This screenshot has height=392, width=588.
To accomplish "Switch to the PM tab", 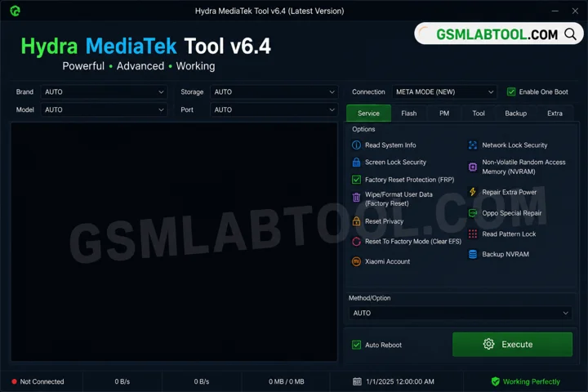I will tap(444, 114).
